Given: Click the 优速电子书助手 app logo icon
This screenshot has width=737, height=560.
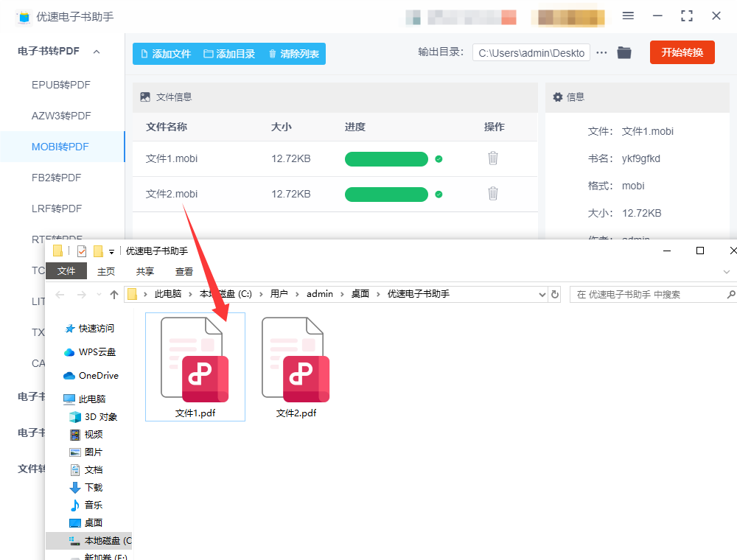Looking at the screenshot, I should (x=24, y=17).
